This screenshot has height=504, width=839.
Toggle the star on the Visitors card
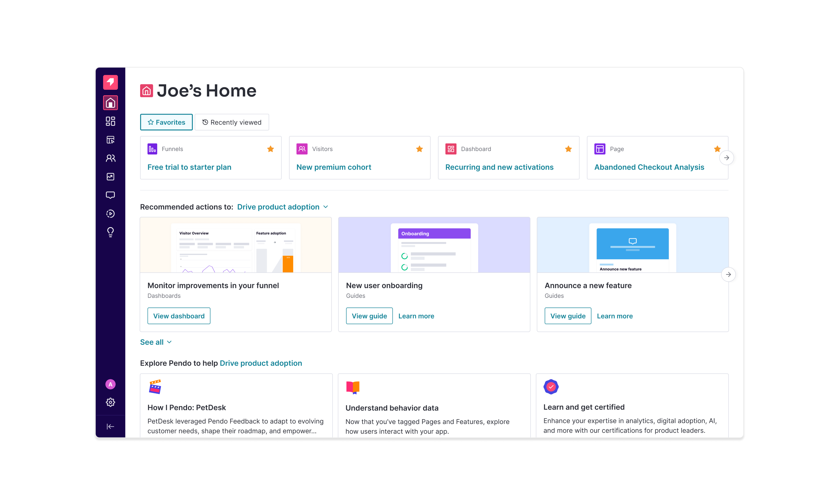click(419, 149)
